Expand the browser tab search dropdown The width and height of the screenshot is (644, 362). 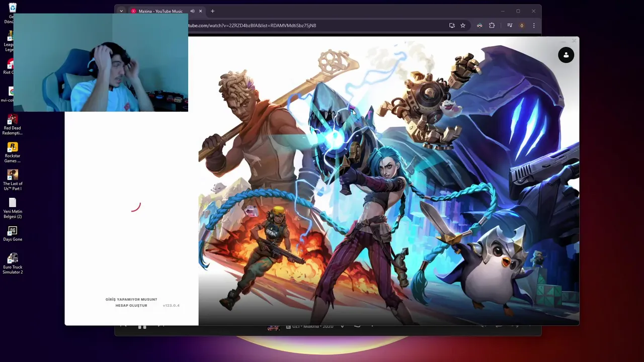tap(121, 11)
